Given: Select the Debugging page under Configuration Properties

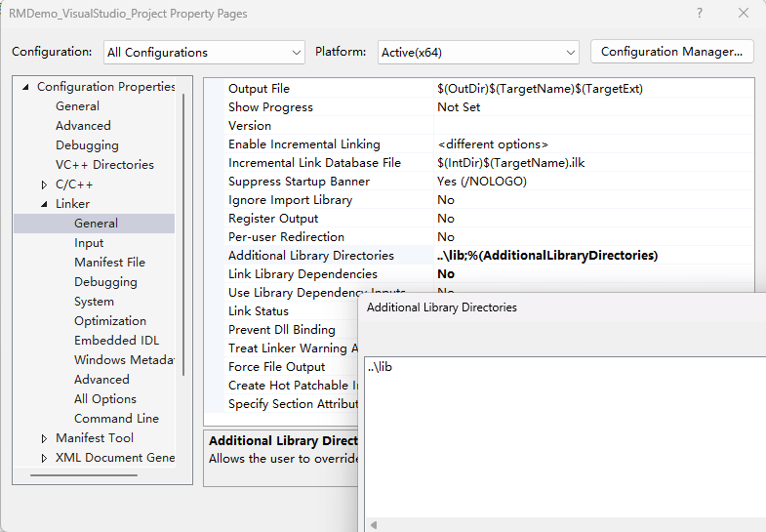Looking at the screenshot, I should [x=87, y=145].
